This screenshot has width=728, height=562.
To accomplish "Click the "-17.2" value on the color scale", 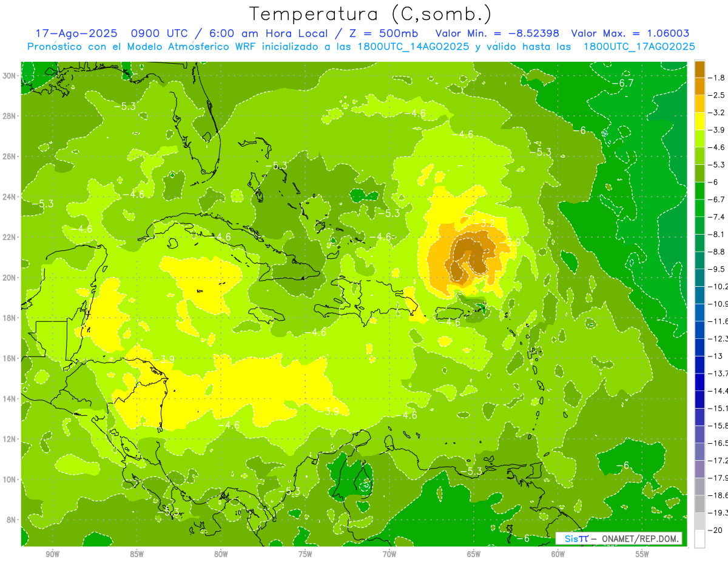I will [718, 460].
